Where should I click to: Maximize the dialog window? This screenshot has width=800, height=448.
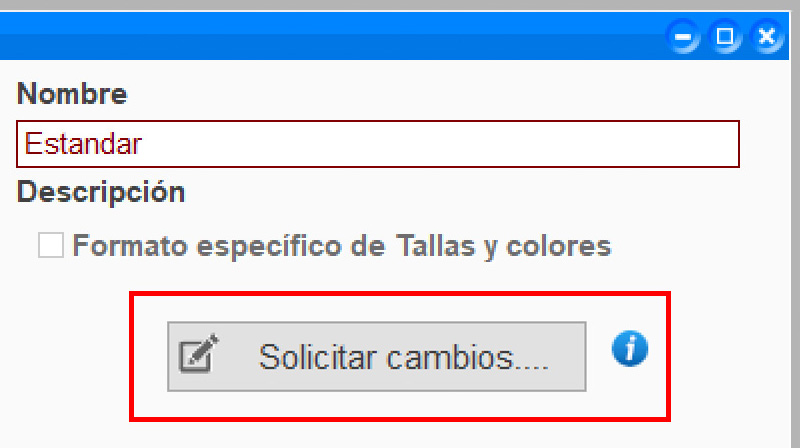coord(725,38)
